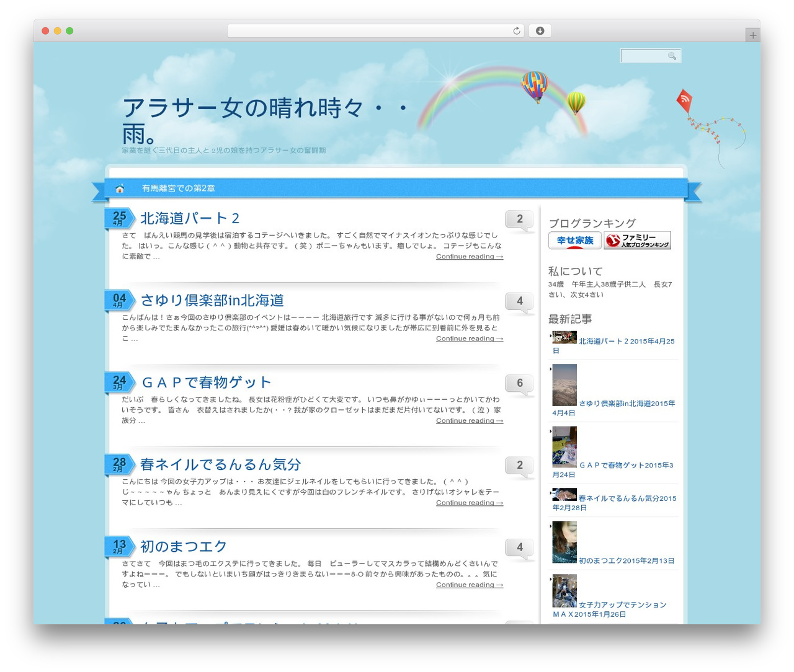
Task: Add a new browser tab with plus button
Action: (x=752, y=35)
